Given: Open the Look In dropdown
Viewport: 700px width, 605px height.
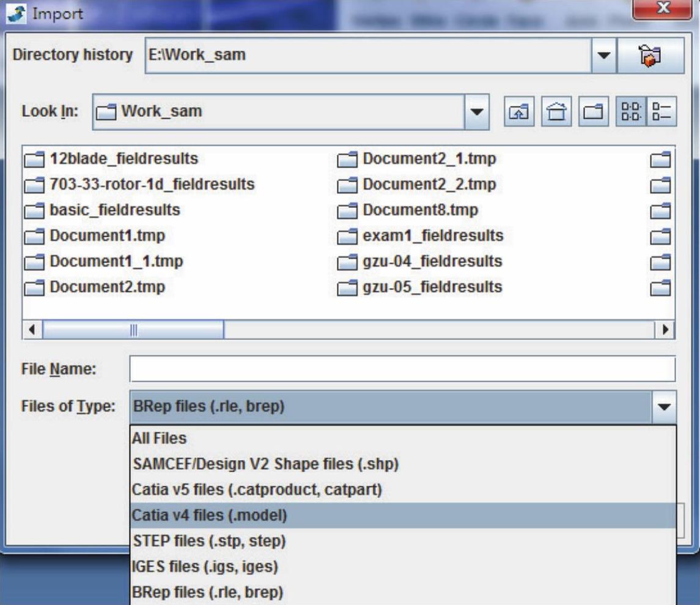Looking at the screenshot, I should (477, 112).
